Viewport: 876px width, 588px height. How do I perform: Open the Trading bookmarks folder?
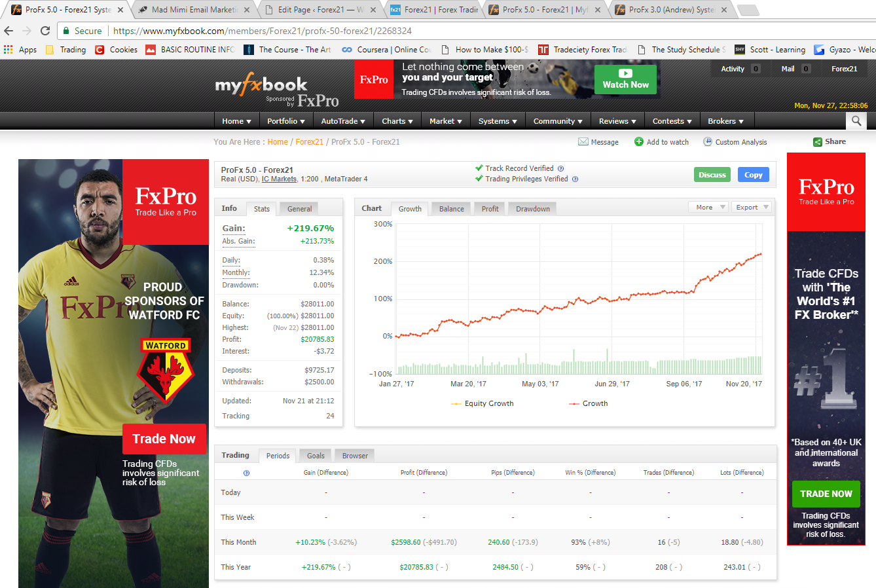[66, 49]
